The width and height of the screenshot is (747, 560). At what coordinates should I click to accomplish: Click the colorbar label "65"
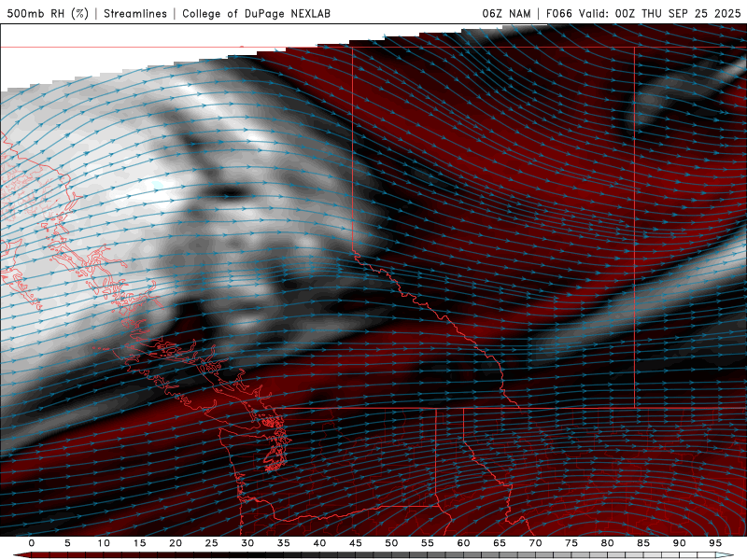coord(500,543)
